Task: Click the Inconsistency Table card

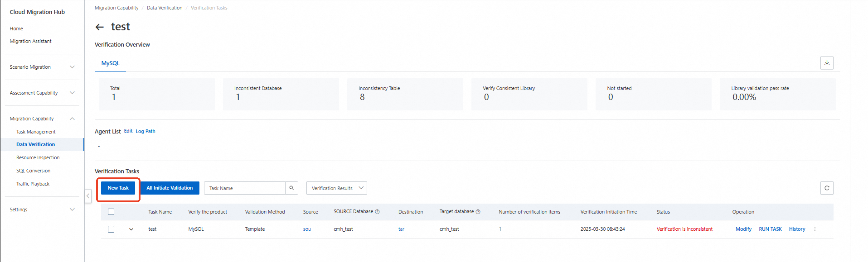Action: pos(405,94)
